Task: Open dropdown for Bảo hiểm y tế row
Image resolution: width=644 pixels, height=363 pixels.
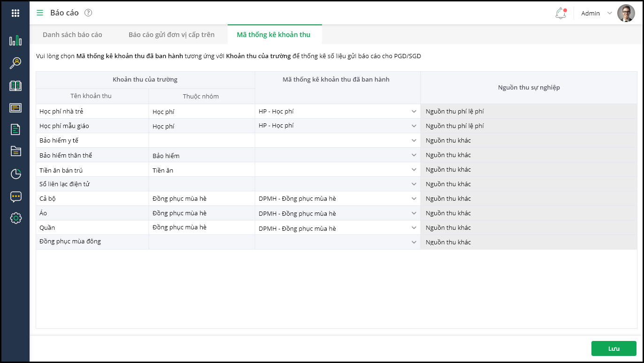Action: point(414,141)
